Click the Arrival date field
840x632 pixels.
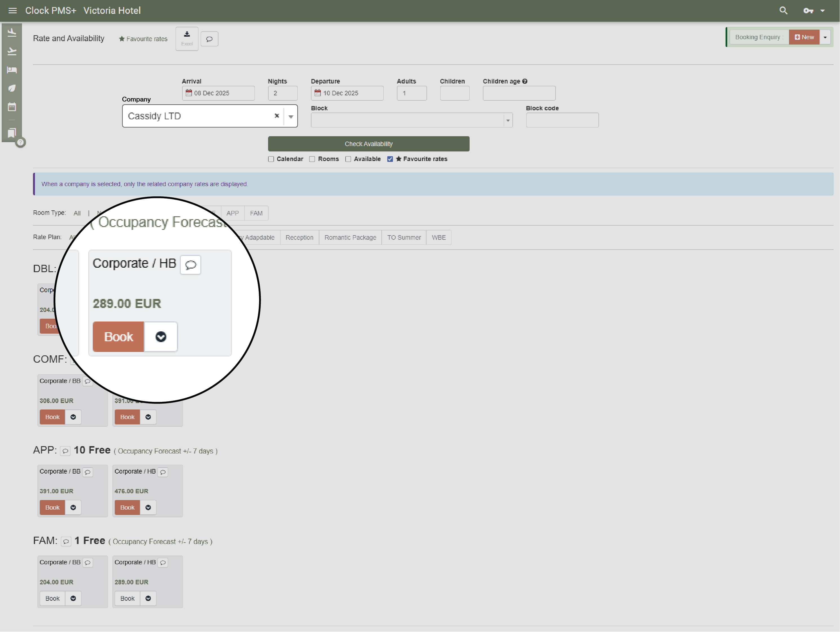(x=219, y=94)
